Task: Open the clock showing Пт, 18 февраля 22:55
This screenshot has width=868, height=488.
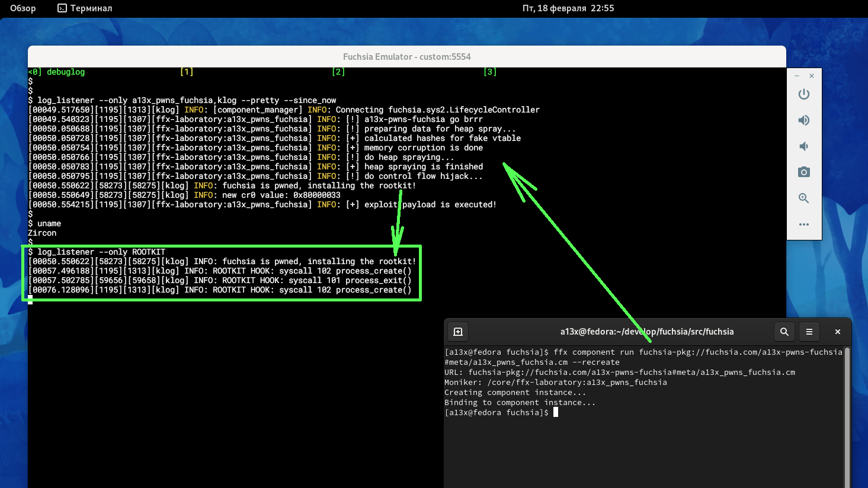Action: point(568,8)
